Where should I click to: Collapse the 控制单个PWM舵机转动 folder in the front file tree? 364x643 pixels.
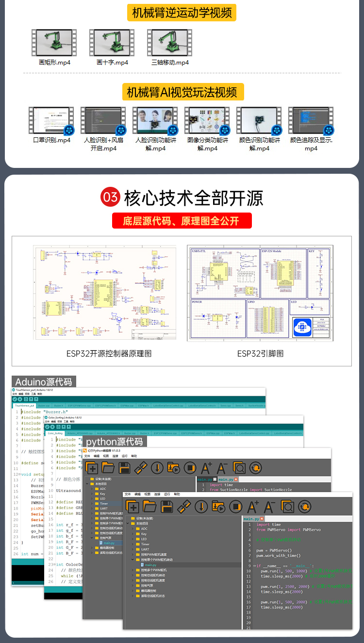point(132,560)
